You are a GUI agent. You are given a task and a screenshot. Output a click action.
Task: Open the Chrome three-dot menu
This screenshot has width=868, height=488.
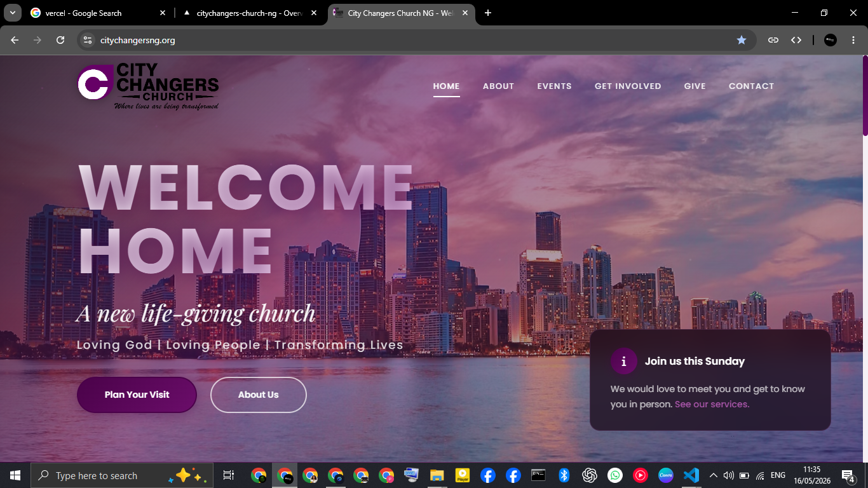tap(853, 40)
